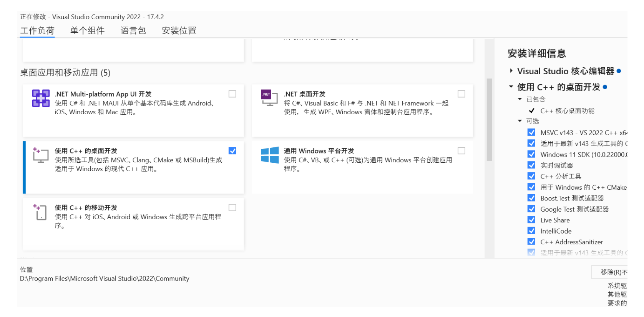Click the checkmark icon beside C++ 核心桌面功能

click(532, 111)
